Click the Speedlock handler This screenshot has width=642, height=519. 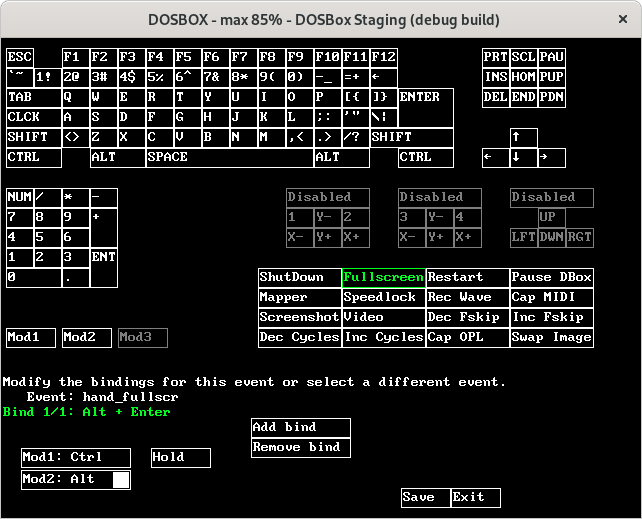click(384, 298)
